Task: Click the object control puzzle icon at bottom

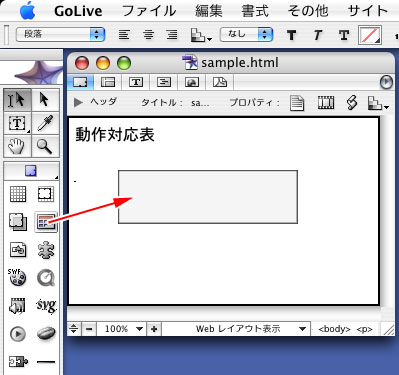Action: [x=18, y=361]
